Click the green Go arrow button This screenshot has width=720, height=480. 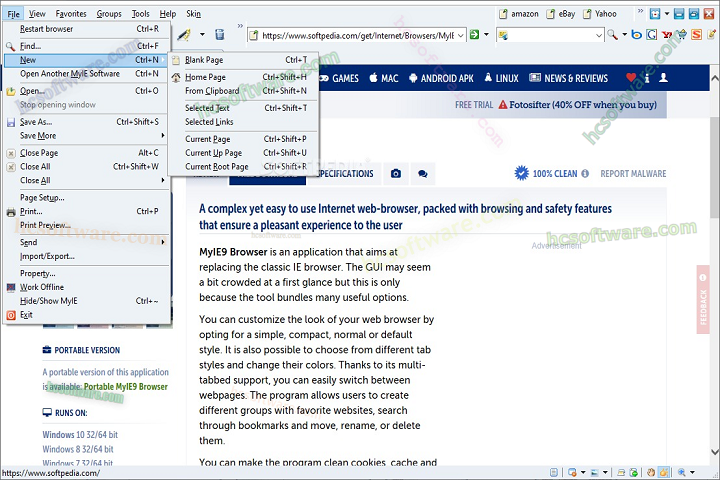475,34
